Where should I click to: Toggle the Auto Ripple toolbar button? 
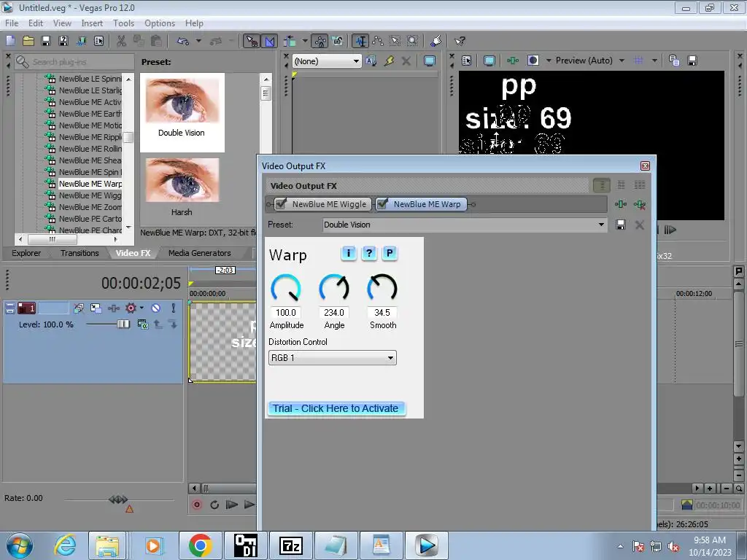pos(290,42)
